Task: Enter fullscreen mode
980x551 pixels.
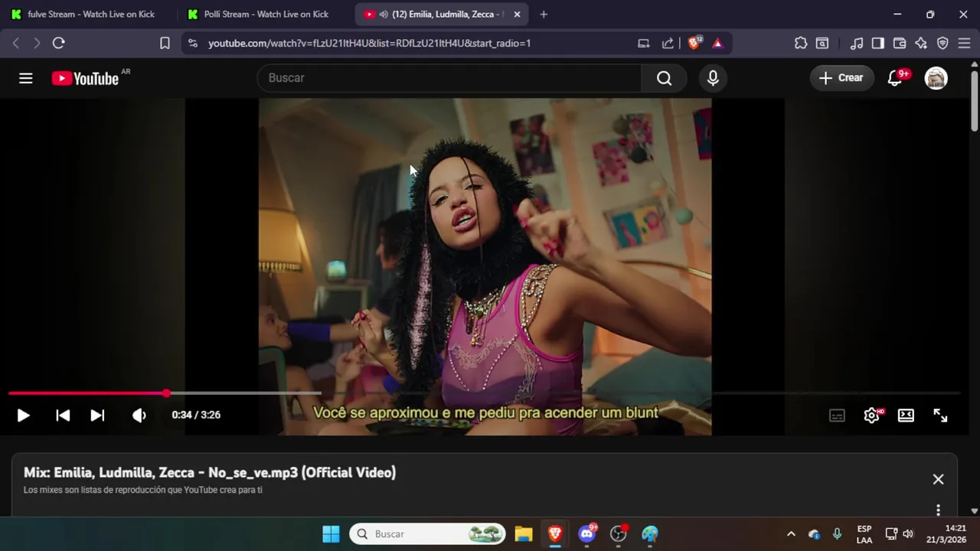Action: coord(940,416)
